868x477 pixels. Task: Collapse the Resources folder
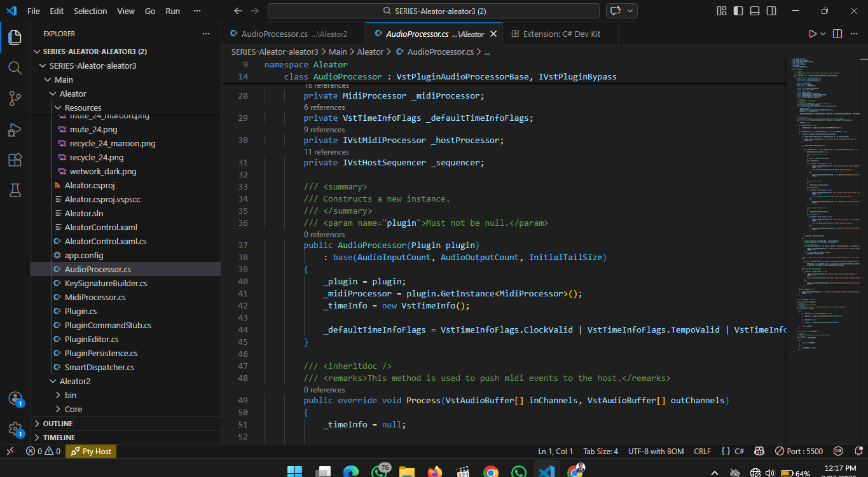click(83, 107)
